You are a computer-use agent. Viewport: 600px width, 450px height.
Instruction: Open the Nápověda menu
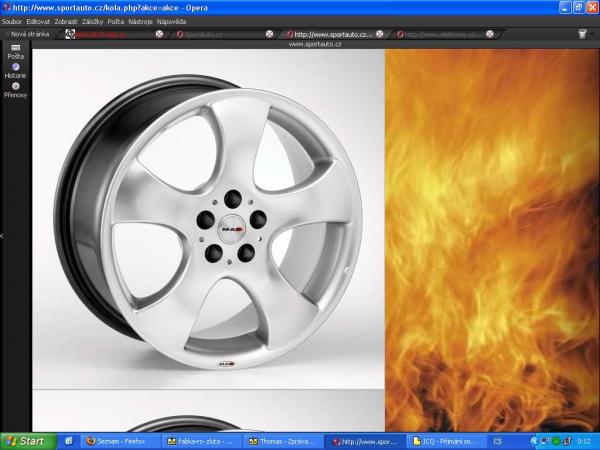[x=171, y=21]
